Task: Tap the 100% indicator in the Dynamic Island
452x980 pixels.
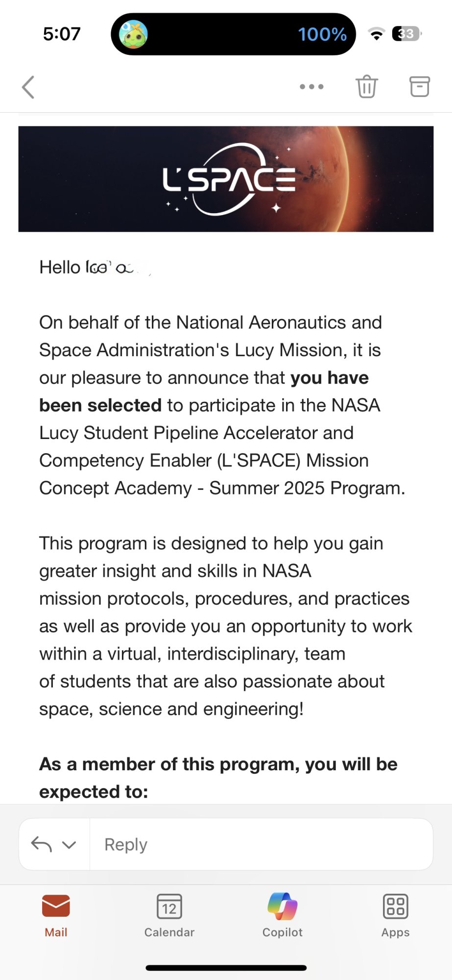Action: [322, 34]
